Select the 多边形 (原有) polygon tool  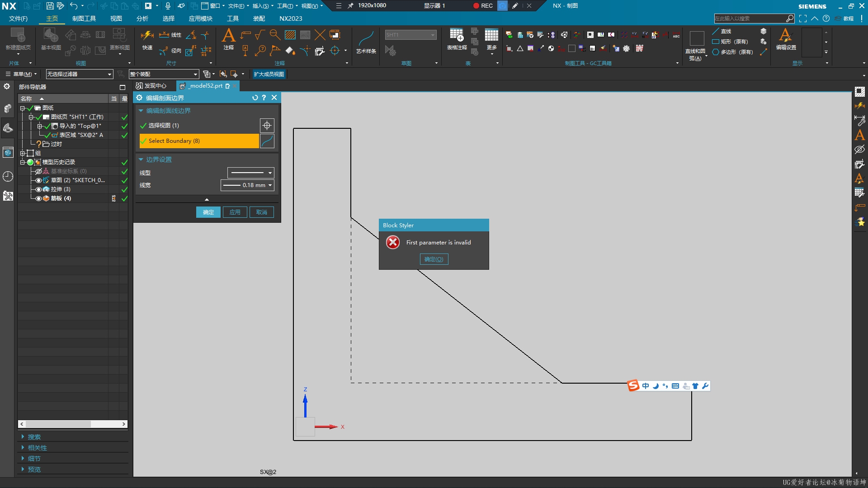pyautogui.click(x=732, y=52)
